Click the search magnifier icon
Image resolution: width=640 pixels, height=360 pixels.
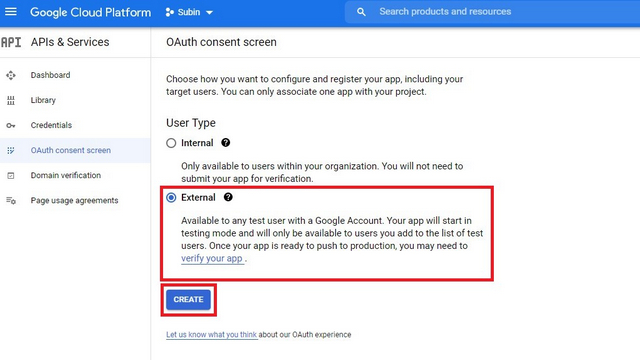pos(361,12)
